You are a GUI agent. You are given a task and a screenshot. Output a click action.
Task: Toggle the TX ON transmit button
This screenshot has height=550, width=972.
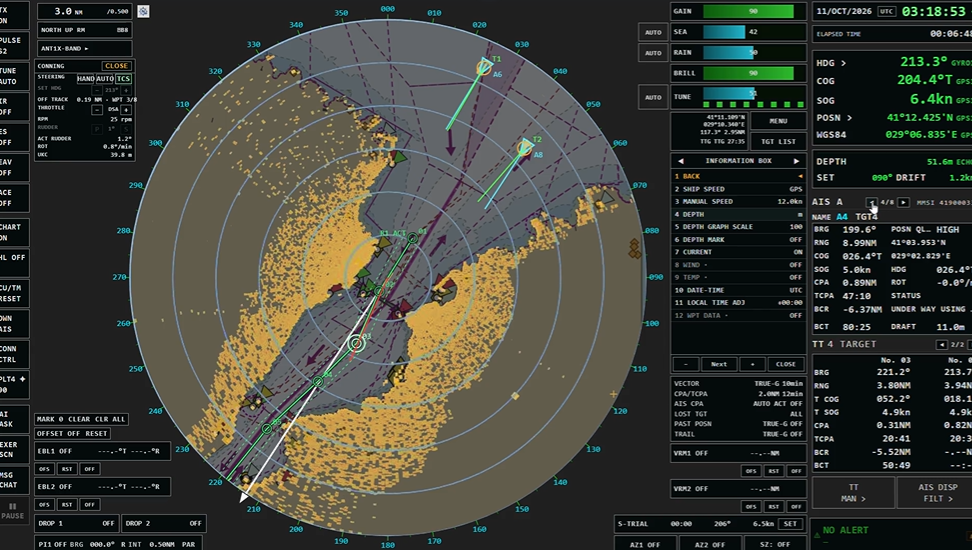pyautogui.click(x=12, y=15)
